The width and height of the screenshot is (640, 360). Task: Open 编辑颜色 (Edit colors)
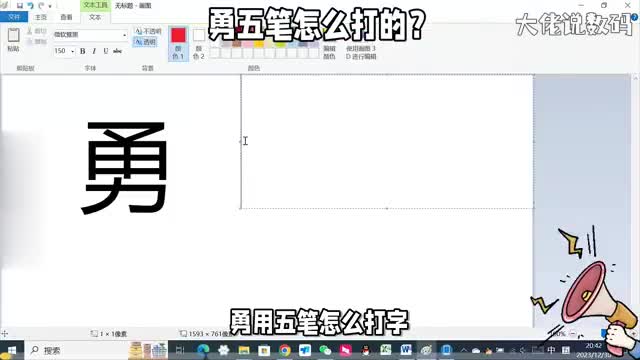pyautogui.click(x=329, y=52)
